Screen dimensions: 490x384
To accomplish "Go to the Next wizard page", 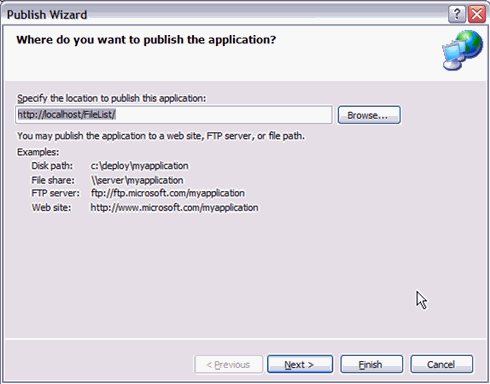I will pos(300,364).
